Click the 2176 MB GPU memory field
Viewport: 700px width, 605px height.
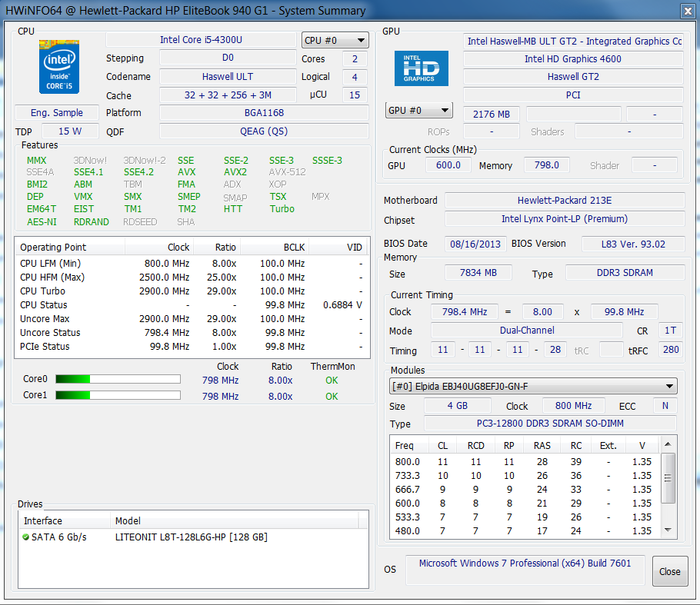492,115
